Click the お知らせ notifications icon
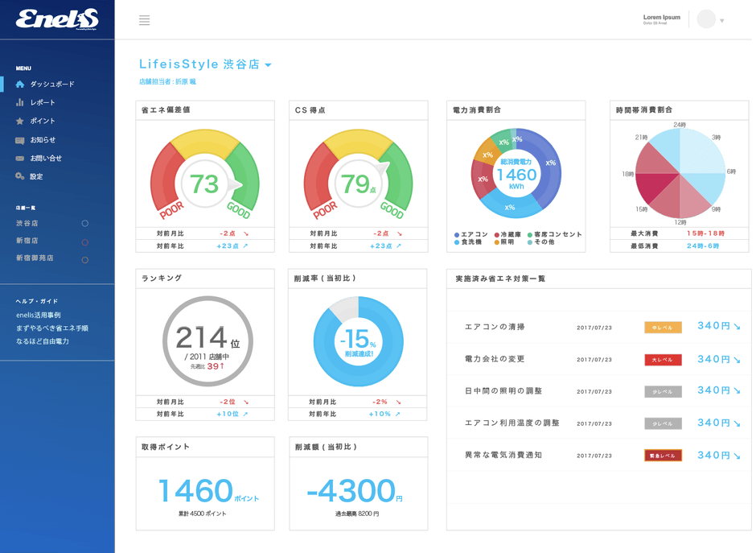This screenshot has width=756, height=553. (x=20, y=140)
